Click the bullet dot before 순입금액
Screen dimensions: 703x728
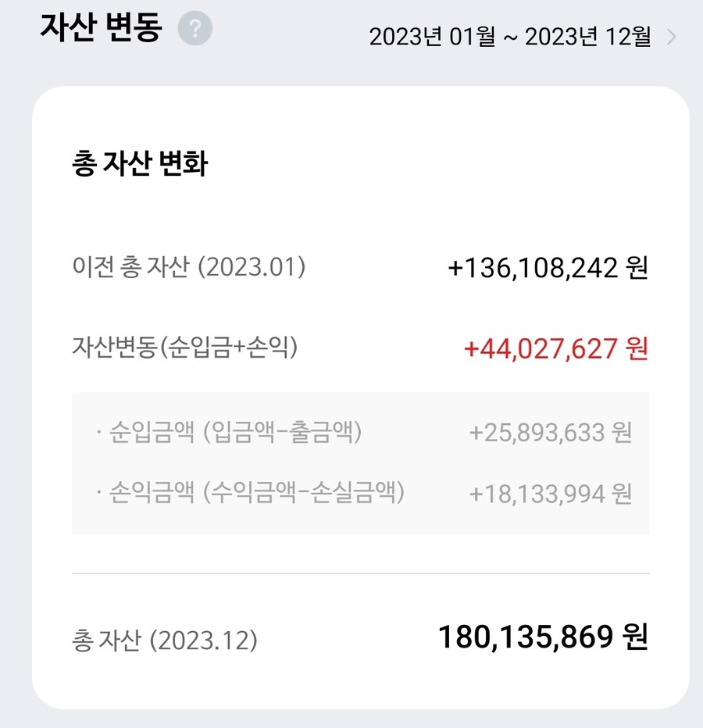point(98,433)
